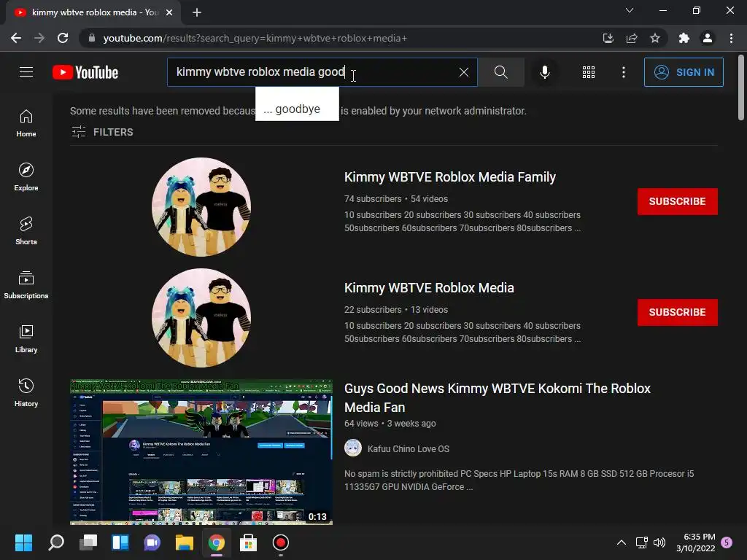Click the 22-subscriber channel avatar
Image resolution: width=747 pixels, height=560 pixels.
pos(201,318)
